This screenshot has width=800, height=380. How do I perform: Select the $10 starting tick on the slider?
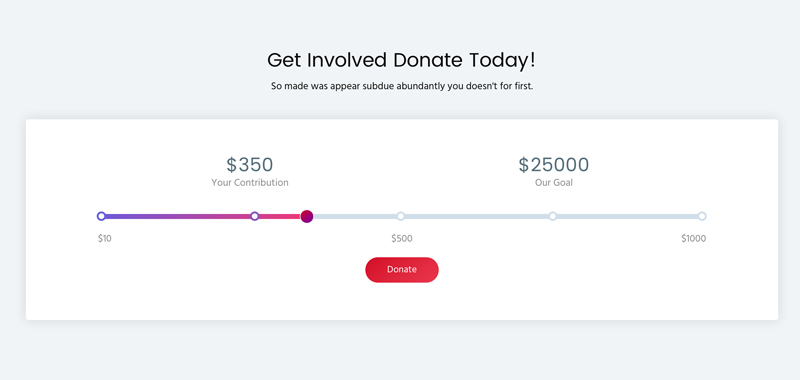pos(101,216)
